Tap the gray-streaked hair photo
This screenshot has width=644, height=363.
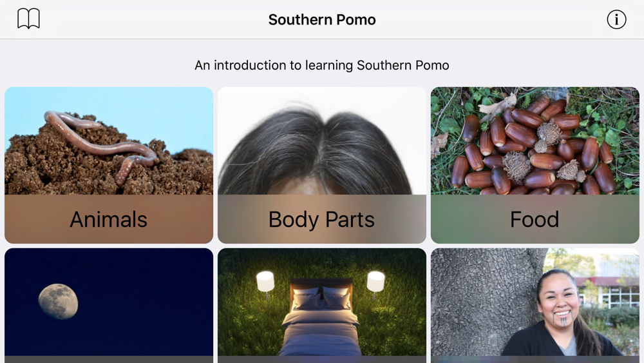coord(322,141)
